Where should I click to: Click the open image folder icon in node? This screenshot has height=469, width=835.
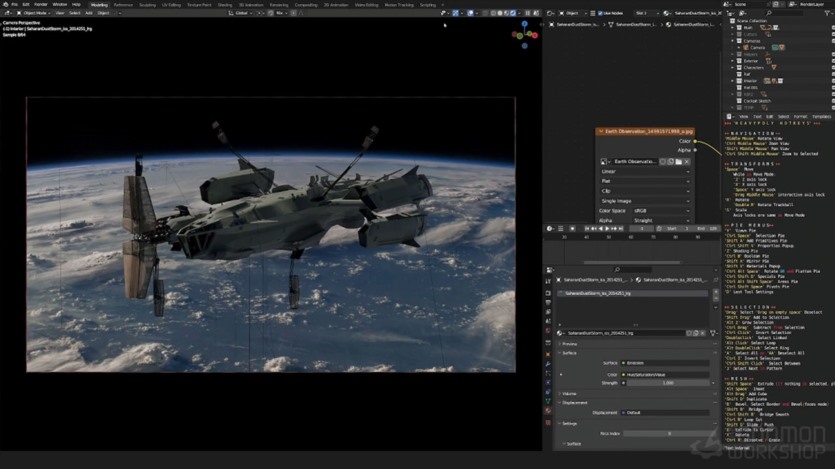point(678,161)
